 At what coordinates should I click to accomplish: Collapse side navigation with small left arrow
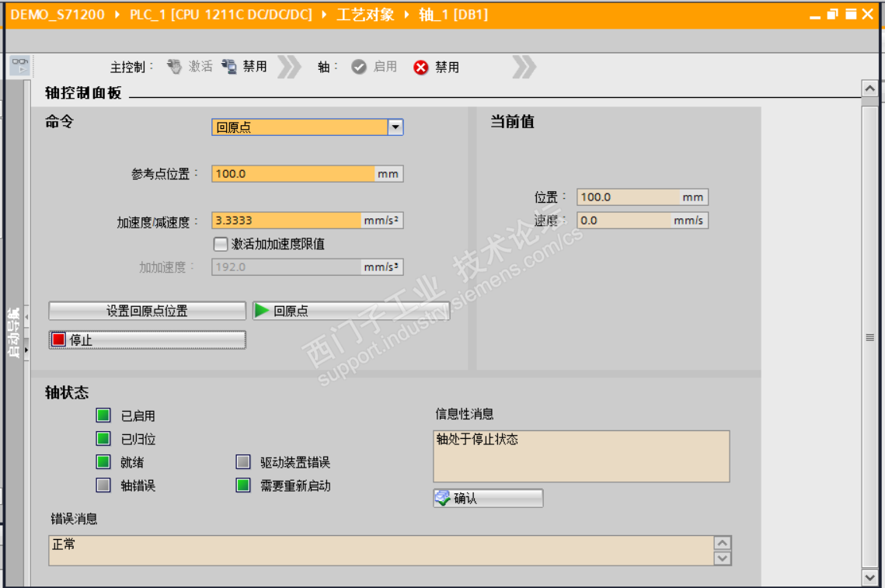(x=26, y=317)
